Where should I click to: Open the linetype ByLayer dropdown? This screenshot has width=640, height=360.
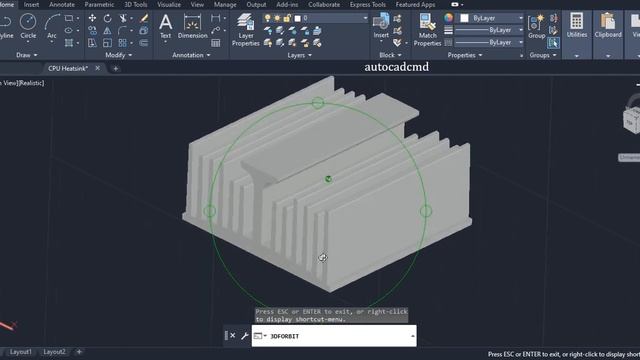(x=520, y=42)
